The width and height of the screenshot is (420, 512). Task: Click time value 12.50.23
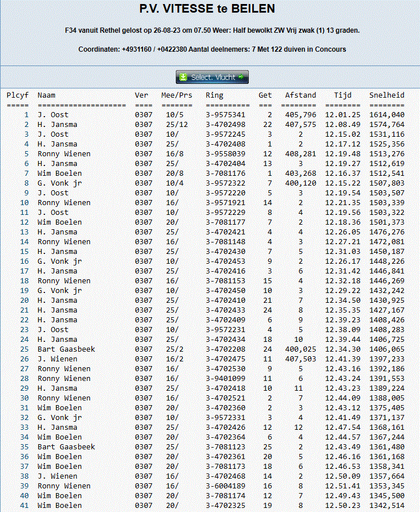click(343, 506)
